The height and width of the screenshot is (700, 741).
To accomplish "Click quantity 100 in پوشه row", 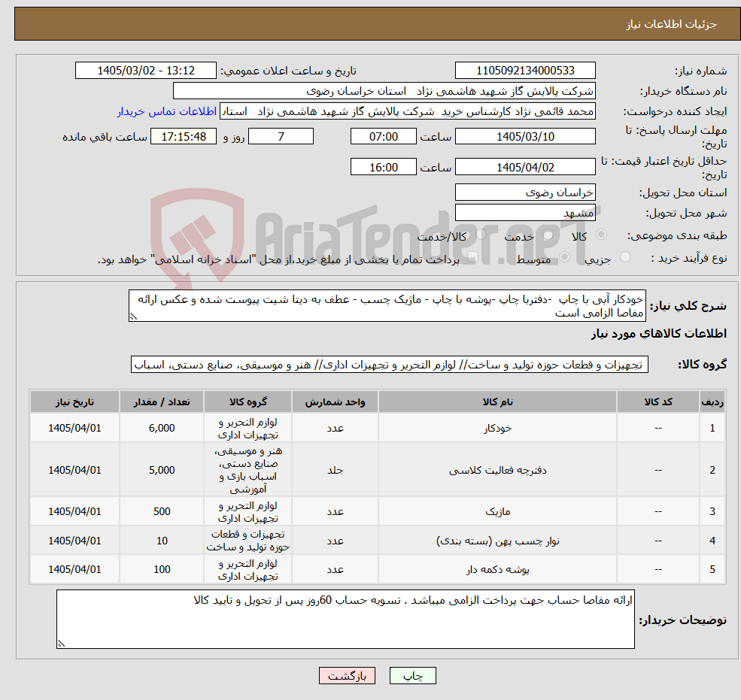I will point(162,569).
